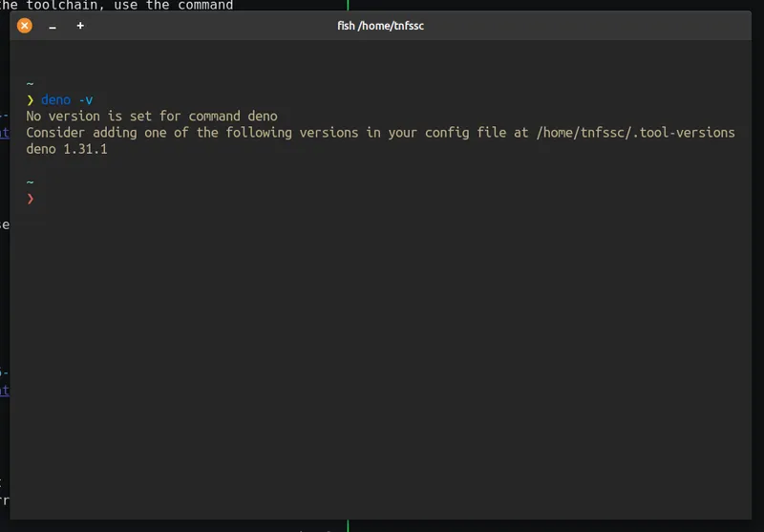The height and width of the screenshot is (532, 764).
Task: Click the 'deno 1.31.1' output line
Action: [67, 149]
